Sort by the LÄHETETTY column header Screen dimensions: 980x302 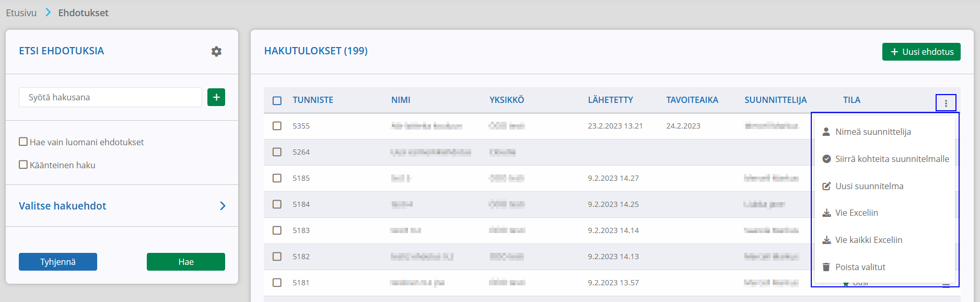pyautogui.click(x=611, y=100)
